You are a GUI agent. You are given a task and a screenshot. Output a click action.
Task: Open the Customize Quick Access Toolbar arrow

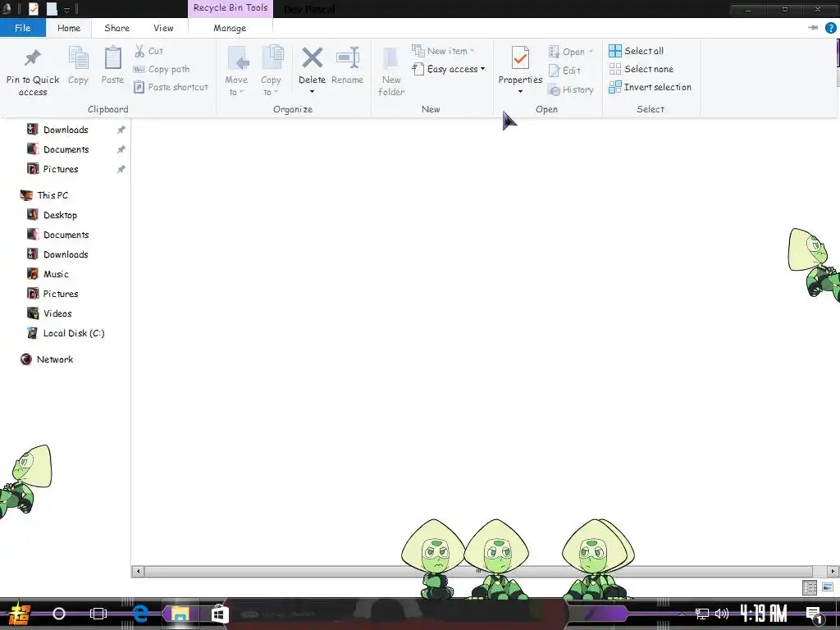67,10
